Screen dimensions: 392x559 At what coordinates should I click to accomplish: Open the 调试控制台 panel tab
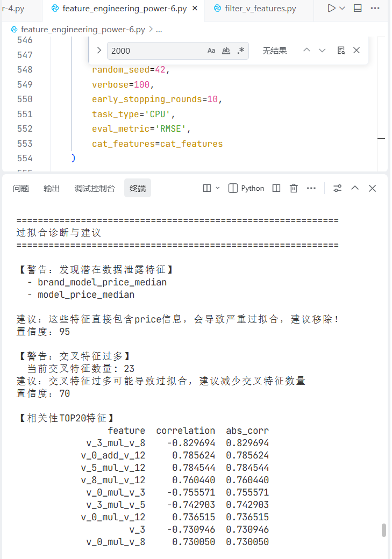[x=95, y=188]
